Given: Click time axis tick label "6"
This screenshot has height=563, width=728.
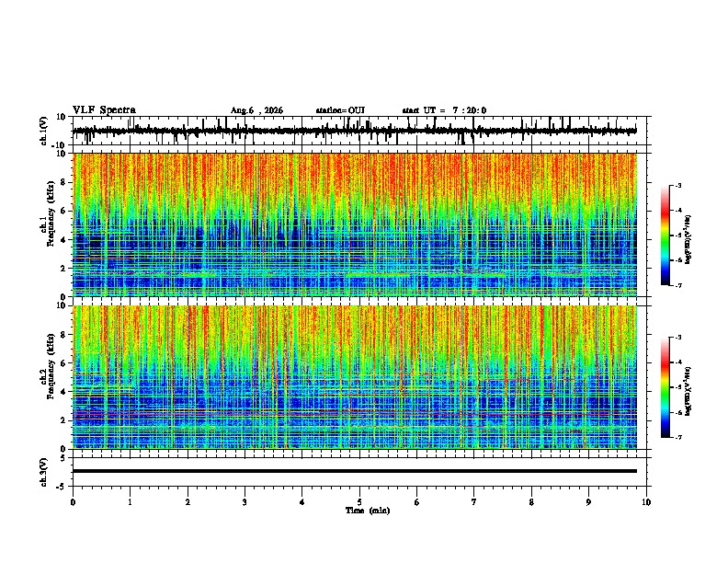Looking at the screenshot, I should (x=417, y=501).
